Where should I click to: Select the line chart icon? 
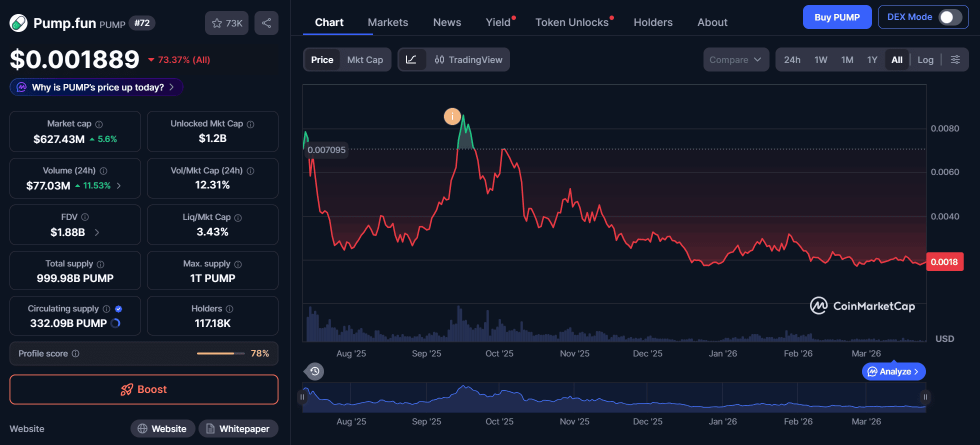[x=411, y=59]
